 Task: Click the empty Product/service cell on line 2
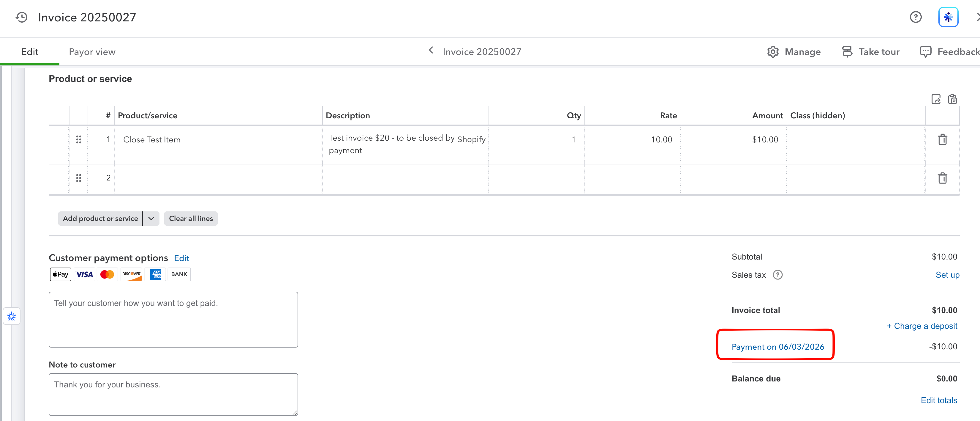[218, 180]
